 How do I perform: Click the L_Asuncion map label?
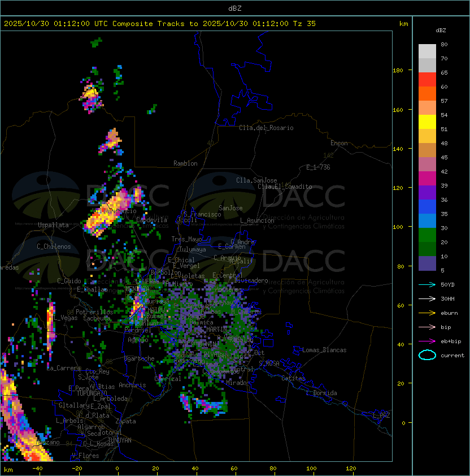(257, 220)
